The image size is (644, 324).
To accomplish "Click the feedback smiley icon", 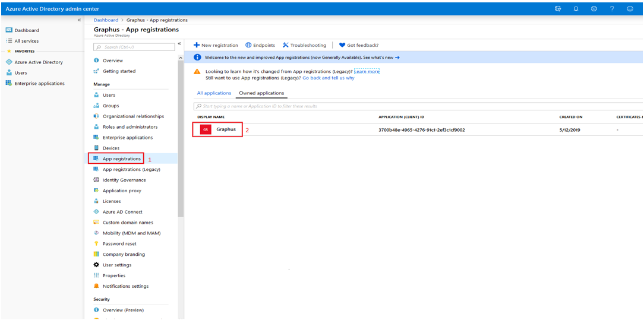I will point(630,9).
